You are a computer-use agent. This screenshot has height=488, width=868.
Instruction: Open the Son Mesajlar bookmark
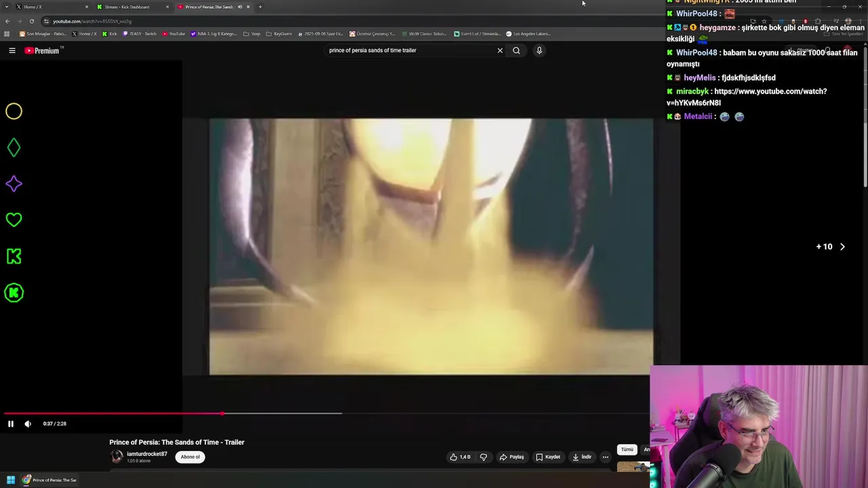pyautogui.click(x=43, y=33)
